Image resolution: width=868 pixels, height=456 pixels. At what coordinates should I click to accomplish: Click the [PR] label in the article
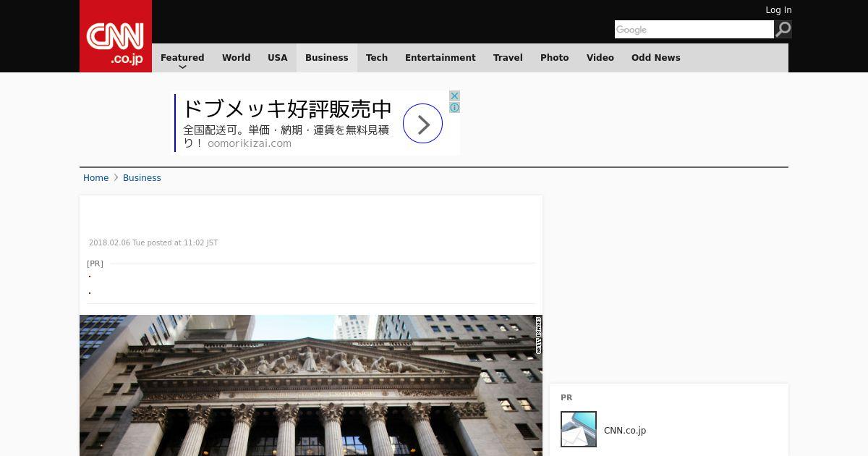point(95,263)
